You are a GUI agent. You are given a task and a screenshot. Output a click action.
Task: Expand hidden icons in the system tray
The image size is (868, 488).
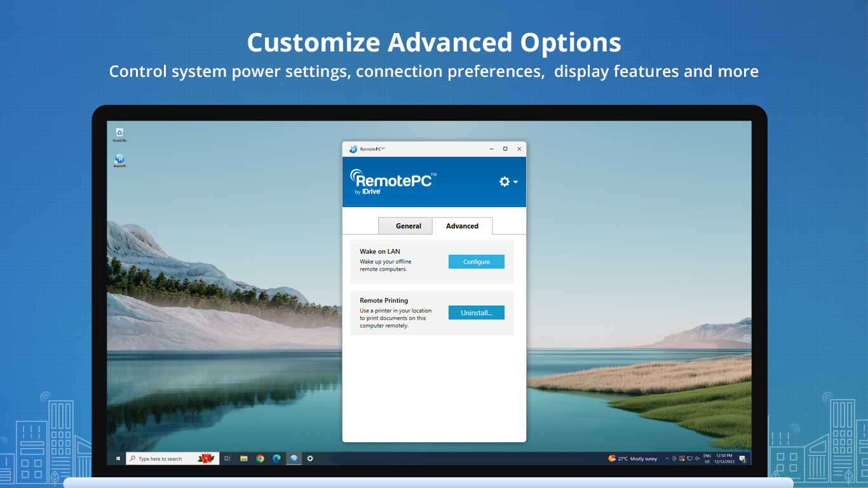[666, 458]
